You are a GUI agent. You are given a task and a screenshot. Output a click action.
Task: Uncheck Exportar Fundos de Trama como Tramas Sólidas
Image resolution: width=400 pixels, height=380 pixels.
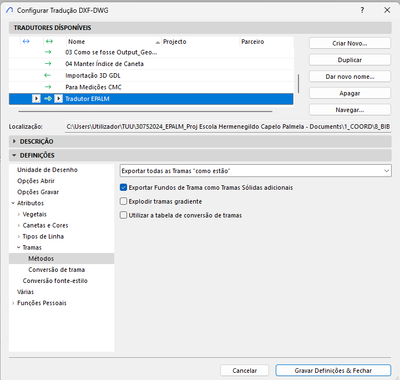pyautogui.click(x=123, y=187)
